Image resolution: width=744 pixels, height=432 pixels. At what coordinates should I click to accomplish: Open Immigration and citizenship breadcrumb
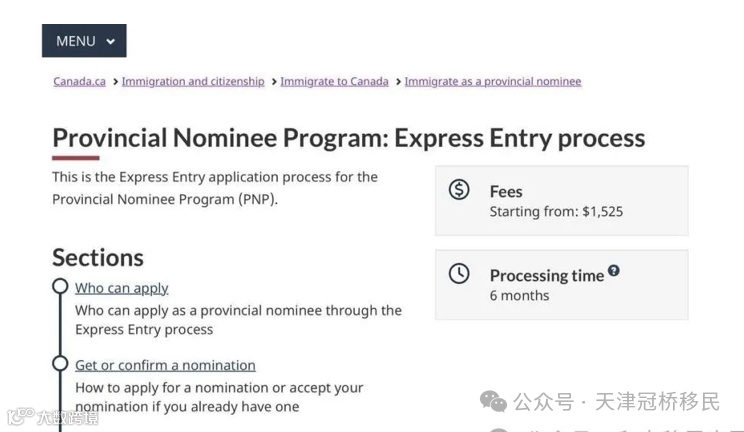(x=193, y=82)
